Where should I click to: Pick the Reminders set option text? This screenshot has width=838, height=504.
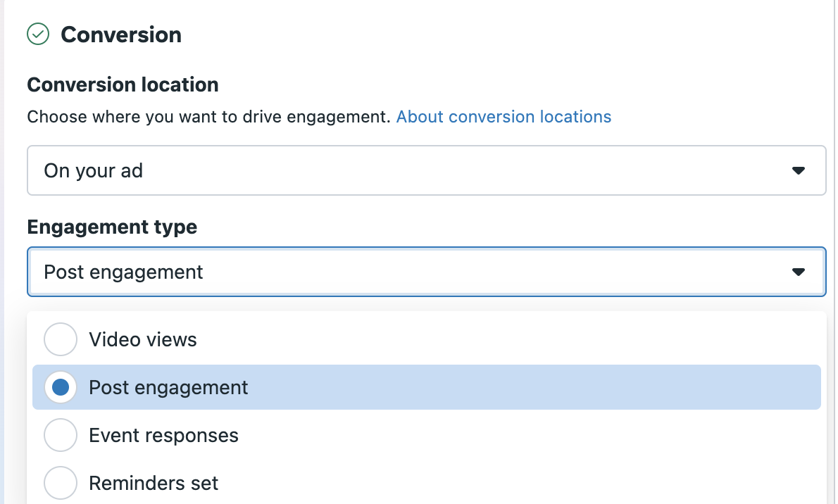point(154,484)
